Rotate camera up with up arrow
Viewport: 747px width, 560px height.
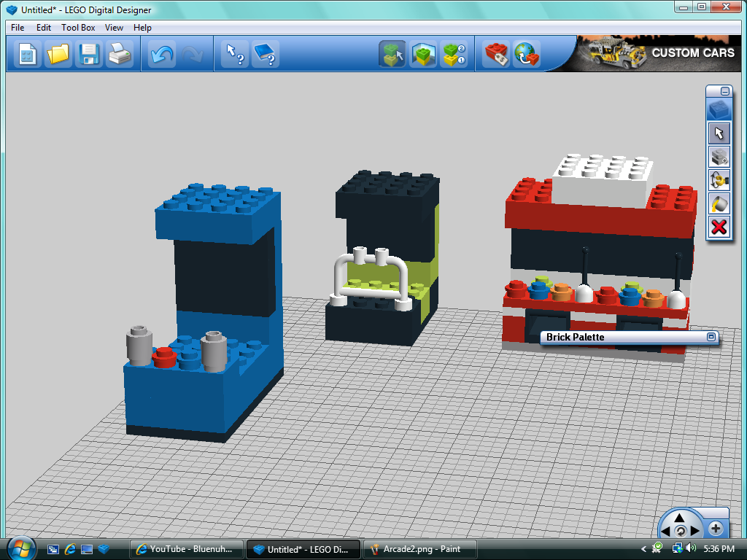(680, 518)
